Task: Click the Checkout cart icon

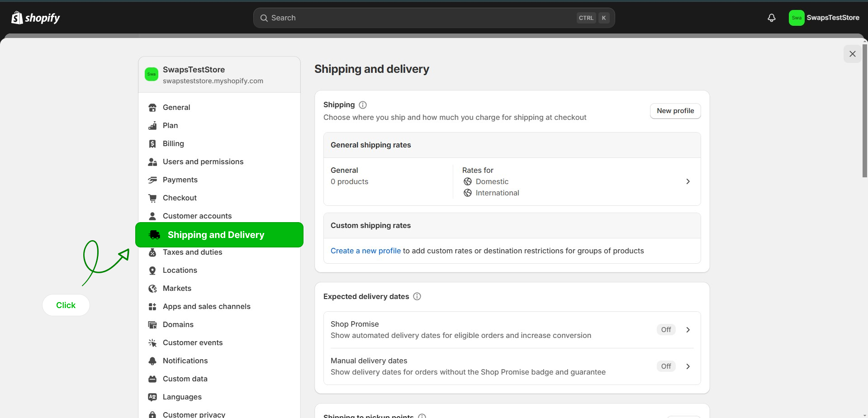Action: click(152, 198)
